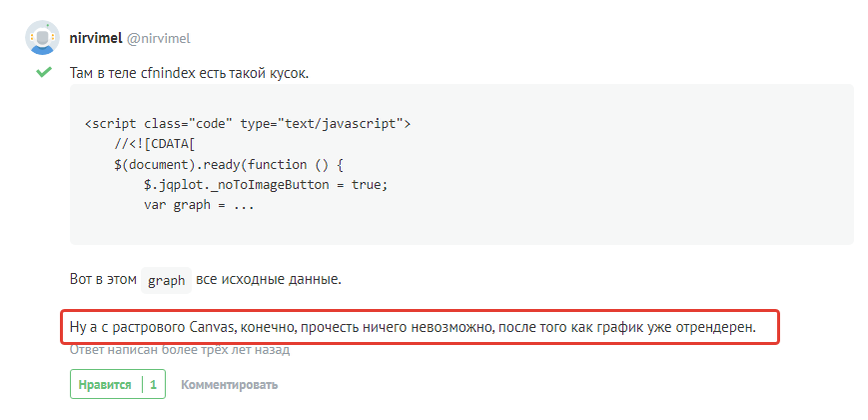Click the @nirvimel handle
868x420 pixels.
(x=158, y=38)
